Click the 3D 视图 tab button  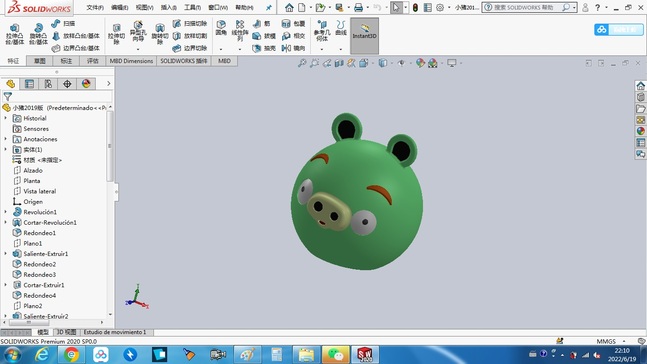66,332
